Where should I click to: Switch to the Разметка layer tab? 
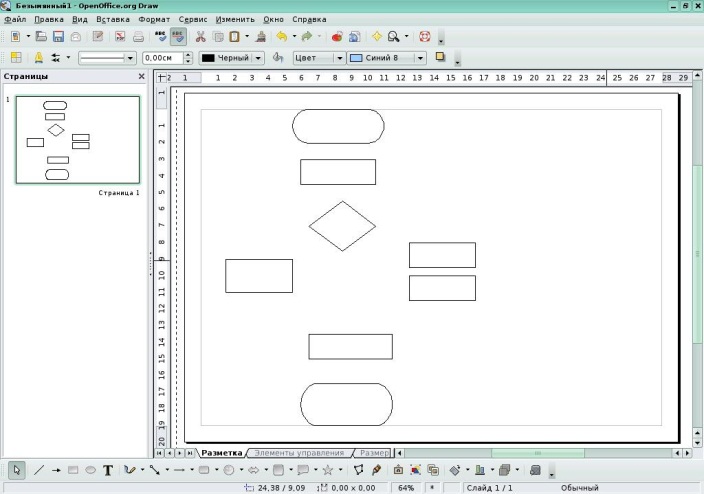click(x=221, y=453)
